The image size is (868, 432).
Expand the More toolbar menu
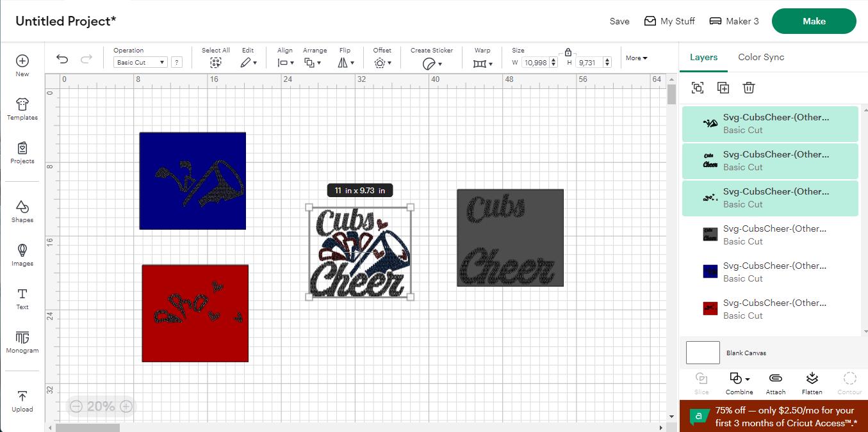coord(636,58)
